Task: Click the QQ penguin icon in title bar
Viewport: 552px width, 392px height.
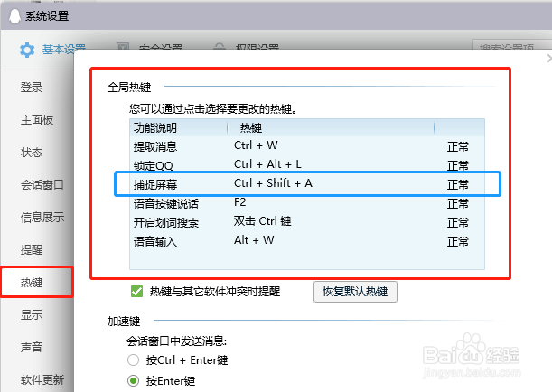Action: (x=14, y=16)
